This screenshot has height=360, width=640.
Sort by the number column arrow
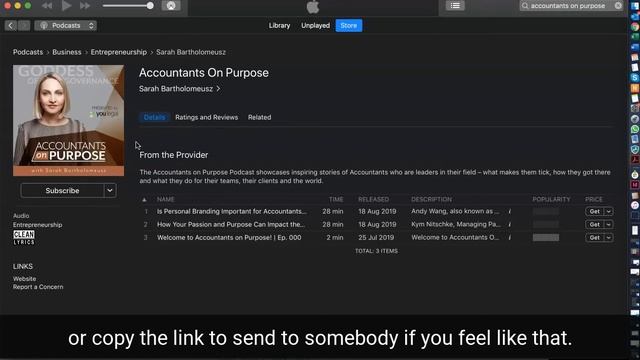[144, 200]
